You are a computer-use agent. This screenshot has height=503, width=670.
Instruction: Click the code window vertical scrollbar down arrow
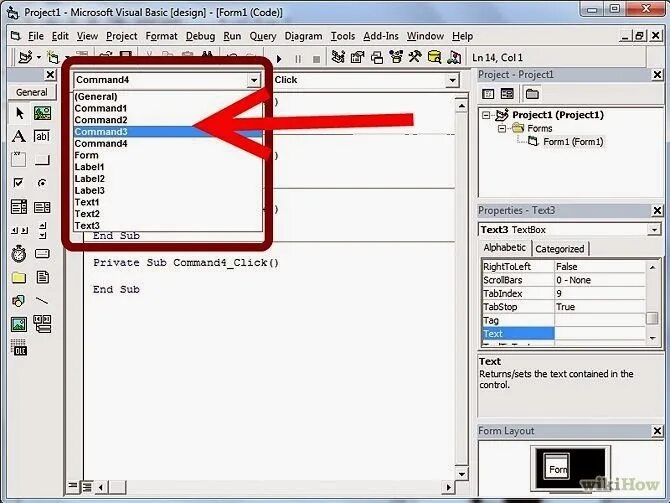(461, 474)
